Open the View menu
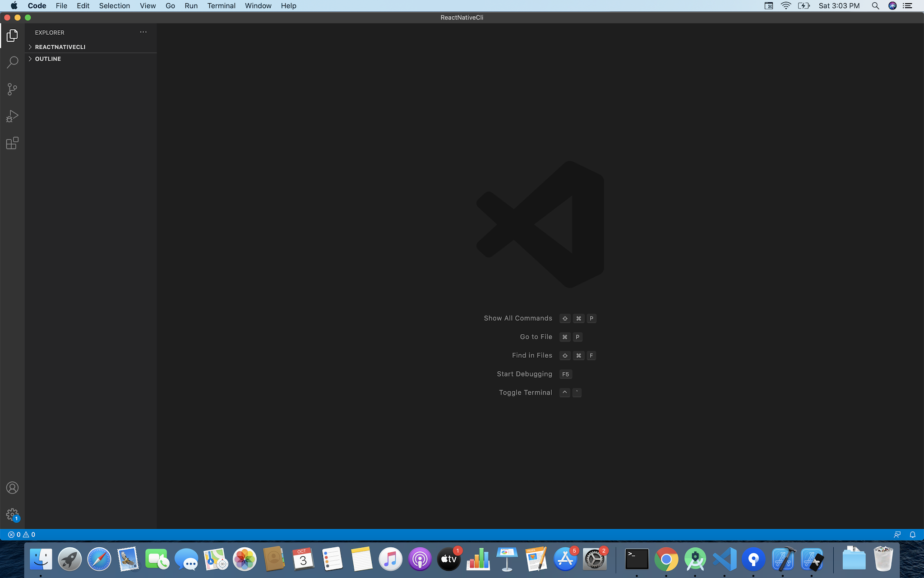Viewport: 924px width, 578px height. (148, 6)
